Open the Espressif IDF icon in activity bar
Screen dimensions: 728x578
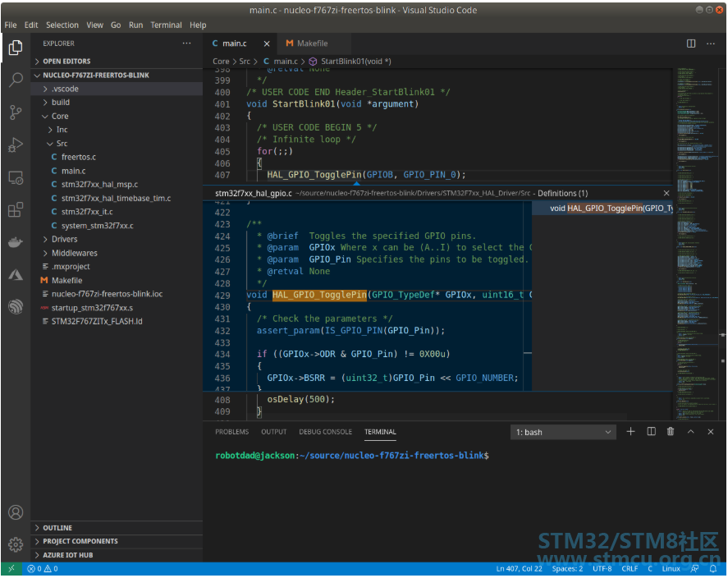(x=16, y=307)
